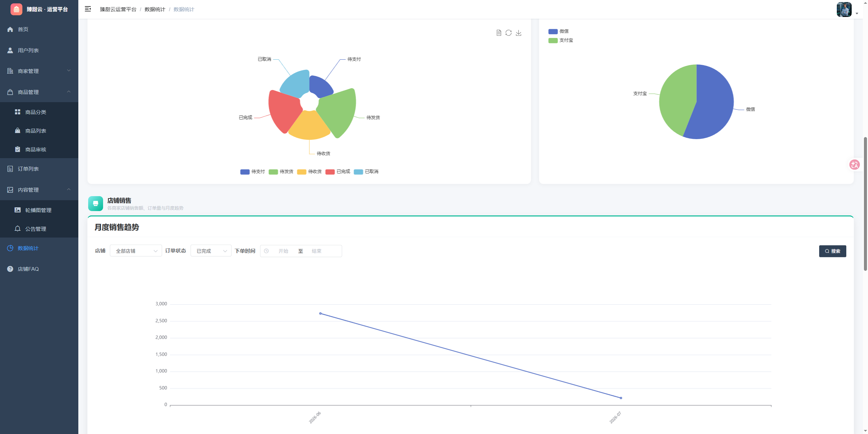Click the home icon beside 首页

click(10, 30)
